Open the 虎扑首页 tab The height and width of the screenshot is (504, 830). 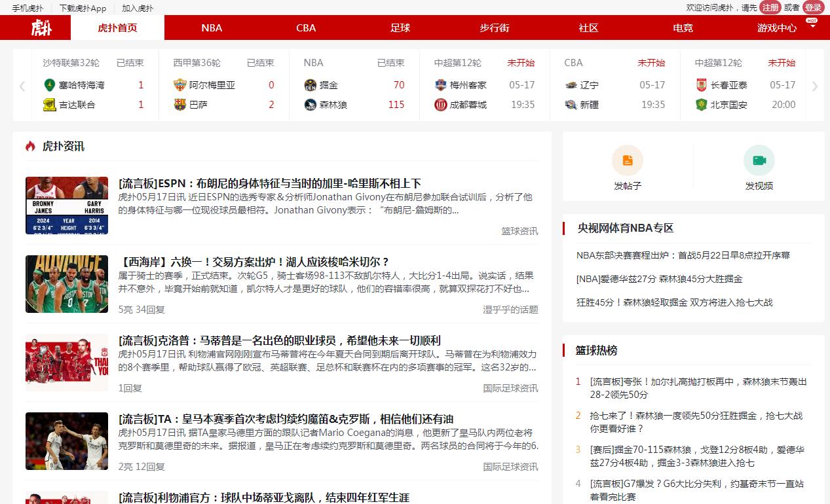[x=118, y=27]
